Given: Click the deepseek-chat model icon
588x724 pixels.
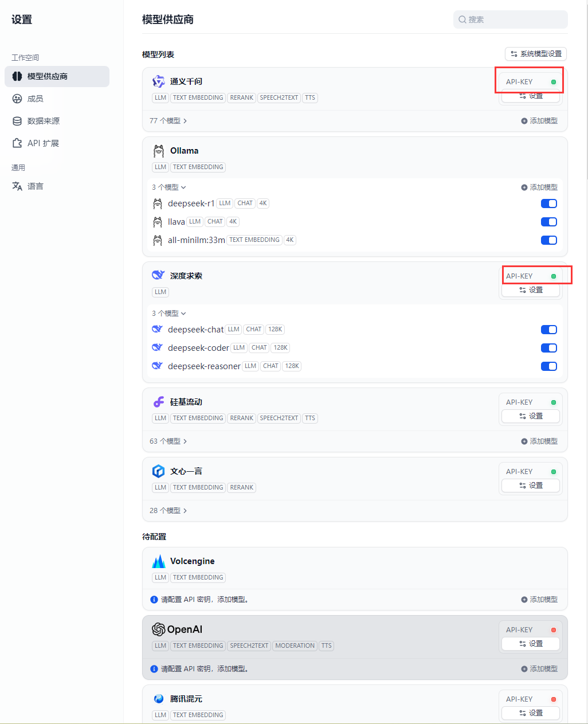Looking at the screenshot, I should click(x=157, y=329).
